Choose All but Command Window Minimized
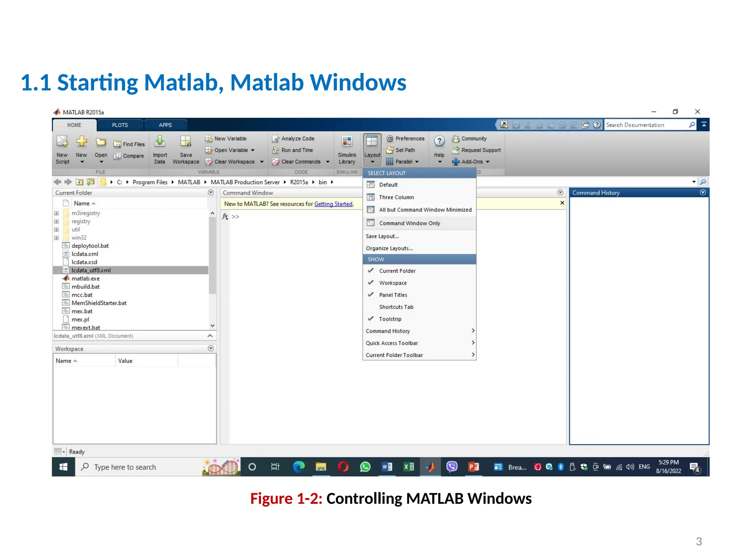Image resolution: width=747 pixels, height=560 pixels. [x=419, y=210]
